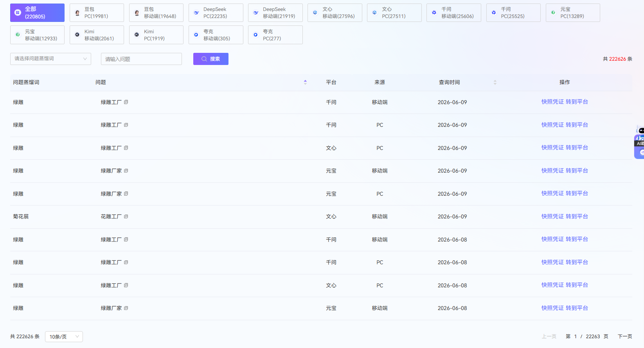View Kimi 移动端(2061) tab
The height and width of the screenshot is (348, 644).
(x=97, y=35)
